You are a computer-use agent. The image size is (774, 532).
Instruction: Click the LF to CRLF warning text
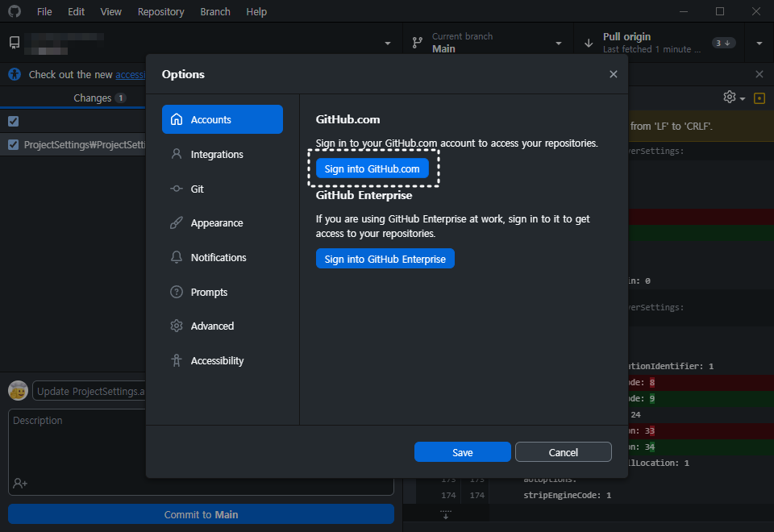coord(672,127)
